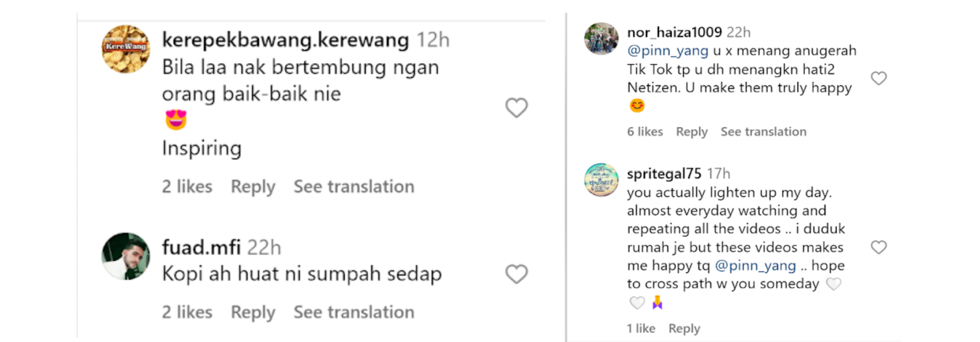The width and height of the screenshot is (980, 342).
Task: Open nor_haiza1009's profile picture
Action: 601,39
